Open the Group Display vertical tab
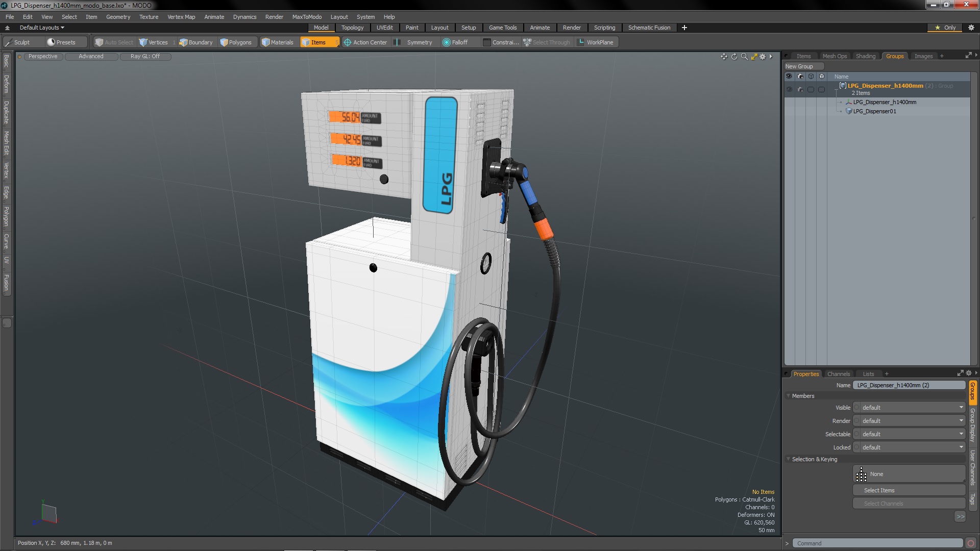Viewport: 980px width, 551px height. tap(973, 424)
